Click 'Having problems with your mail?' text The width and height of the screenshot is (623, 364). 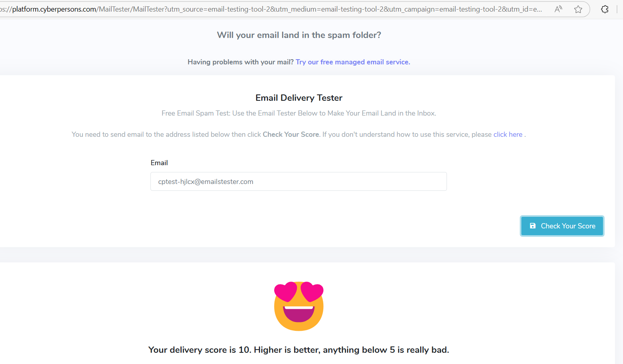tap(240, 62)
